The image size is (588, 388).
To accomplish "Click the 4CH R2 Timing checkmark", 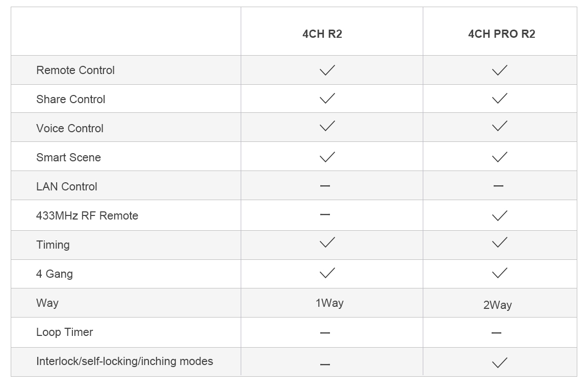I will (327, 243).
